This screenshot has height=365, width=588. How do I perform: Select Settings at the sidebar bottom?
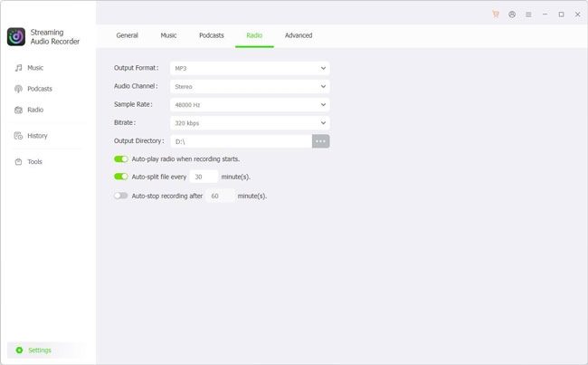(x=48, y=350)
